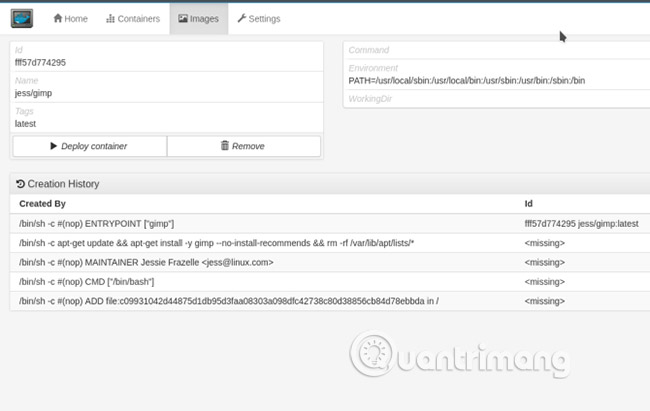Click the Creation History panel title
Viewport: 650px width, 411px height.
(x=63, y=184)
